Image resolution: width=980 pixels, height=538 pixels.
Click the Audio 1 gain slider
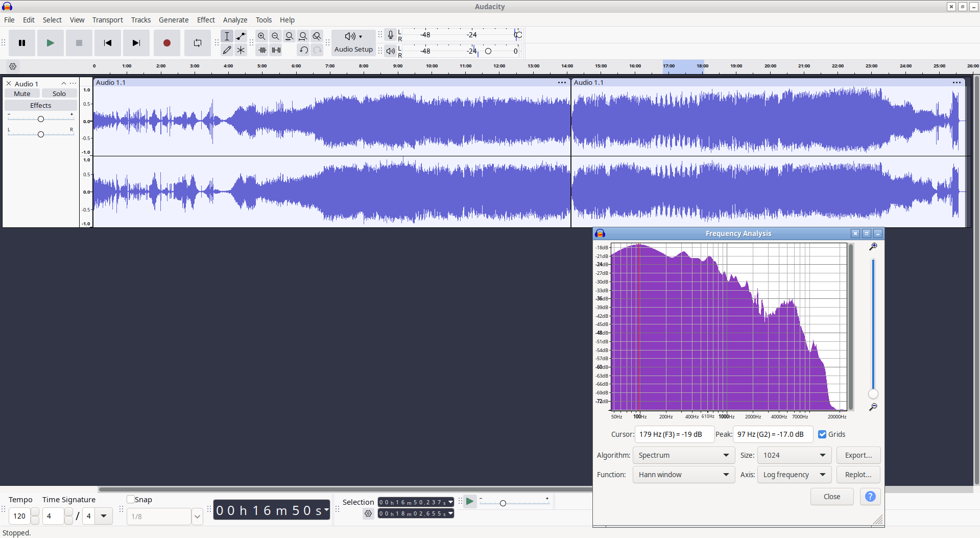[41, 119]
